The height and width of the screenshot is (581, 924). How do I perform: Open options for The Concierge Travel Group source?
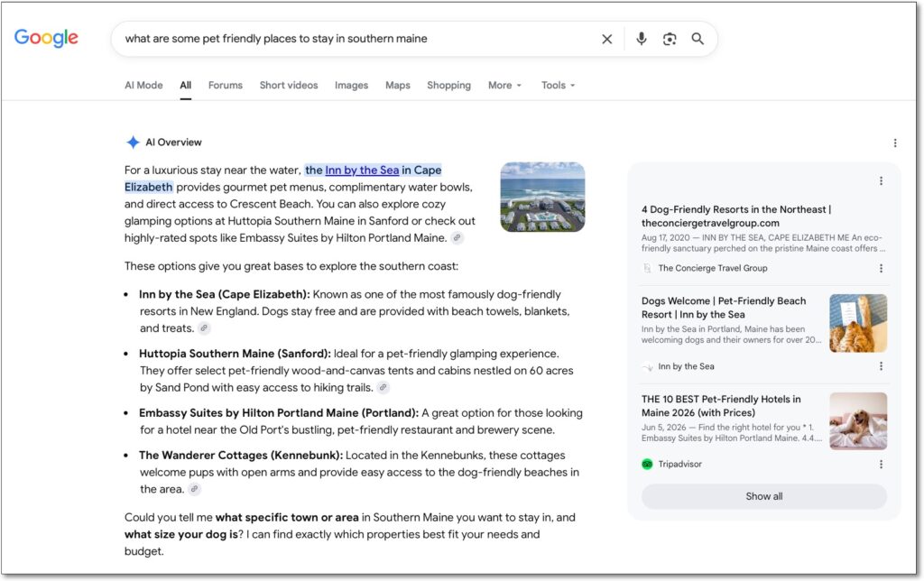coord(881,268)
